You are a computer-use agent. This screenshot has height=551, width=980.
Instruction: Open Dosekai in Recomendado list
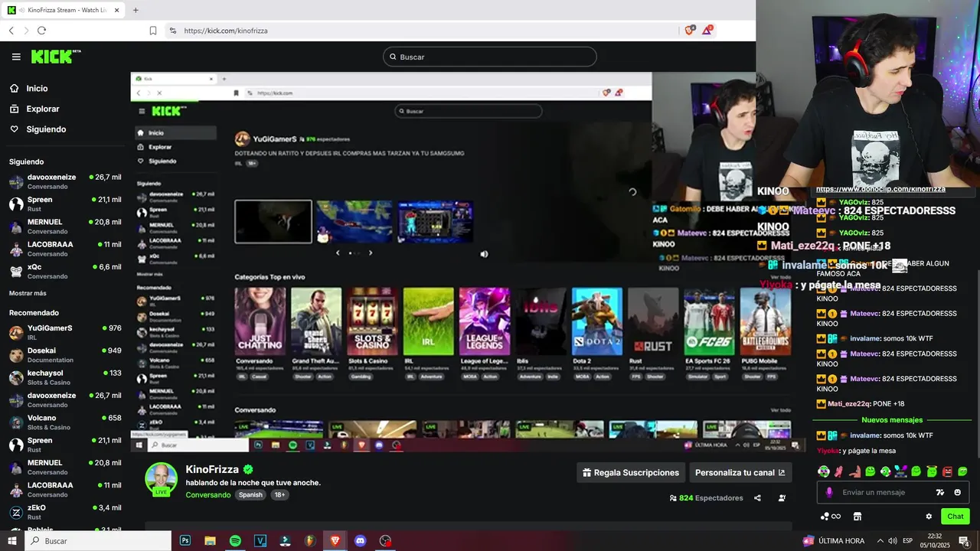[65, 354]
